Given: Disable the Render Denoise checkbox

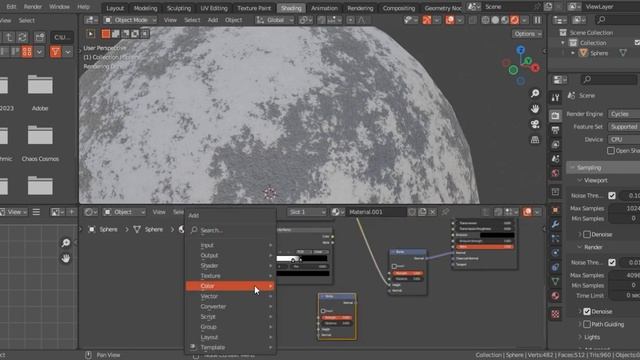Looking at the screenshot, I should click(587, 311).
